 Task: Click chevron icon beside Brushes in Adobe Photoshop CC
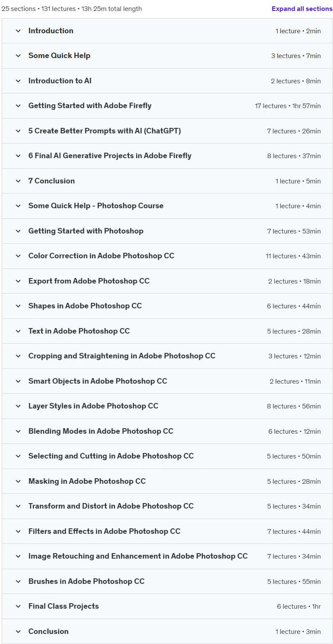[18, 581]
